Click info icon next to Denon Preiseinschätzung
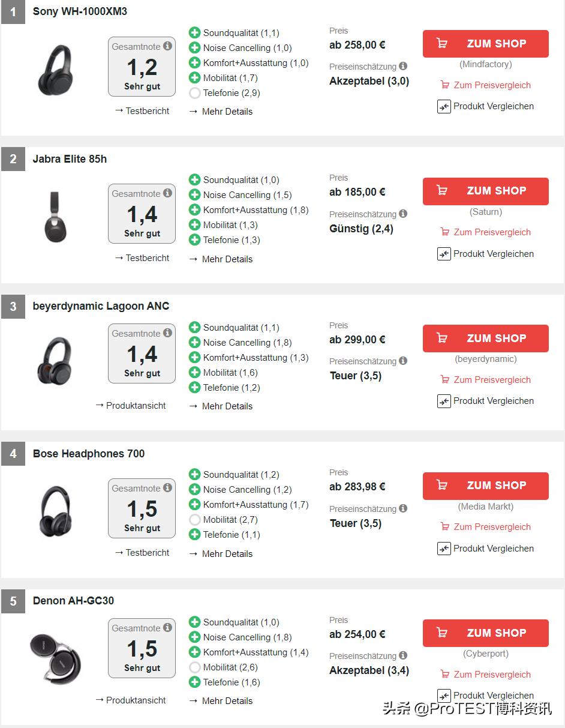565x728 pixels. 403,655
